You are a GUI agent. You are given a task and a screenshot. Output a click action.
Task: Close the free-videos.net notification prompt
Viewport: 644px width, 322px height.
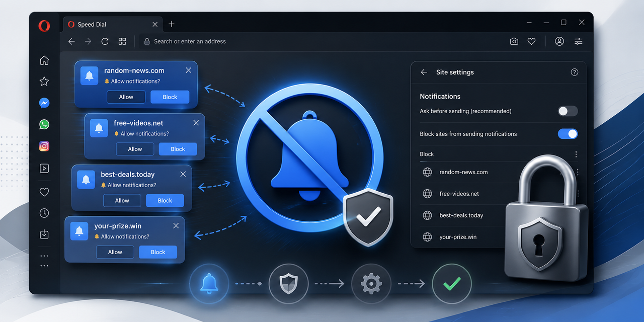point(196,123)
